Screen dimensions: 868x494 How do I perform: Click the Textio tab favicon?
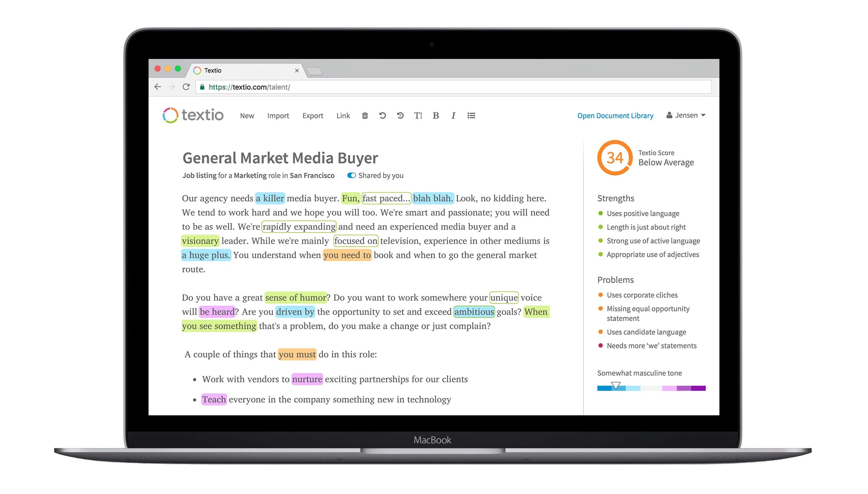pos(197,71)
